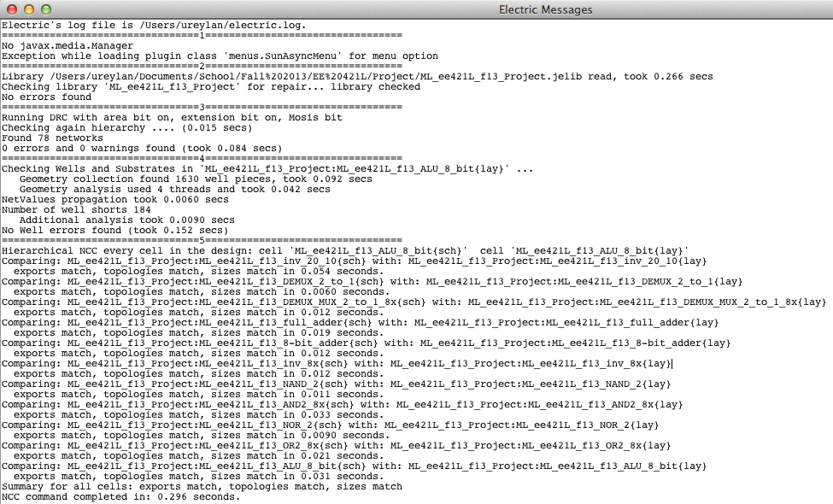Click the match result "in 0.054 seconds"

point(330,272)
